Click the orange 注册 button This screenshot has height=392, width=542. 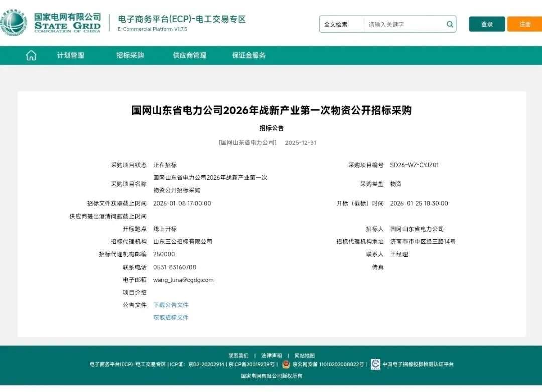[524, 24]
